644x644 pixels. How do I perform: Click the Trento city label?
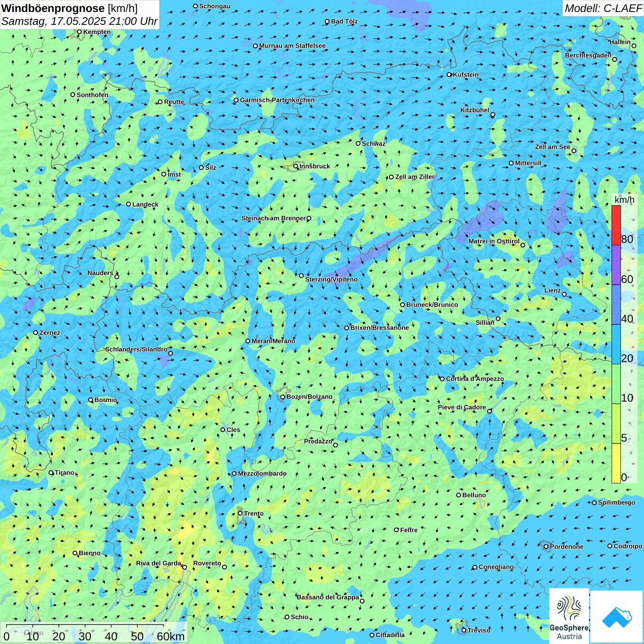254,513
